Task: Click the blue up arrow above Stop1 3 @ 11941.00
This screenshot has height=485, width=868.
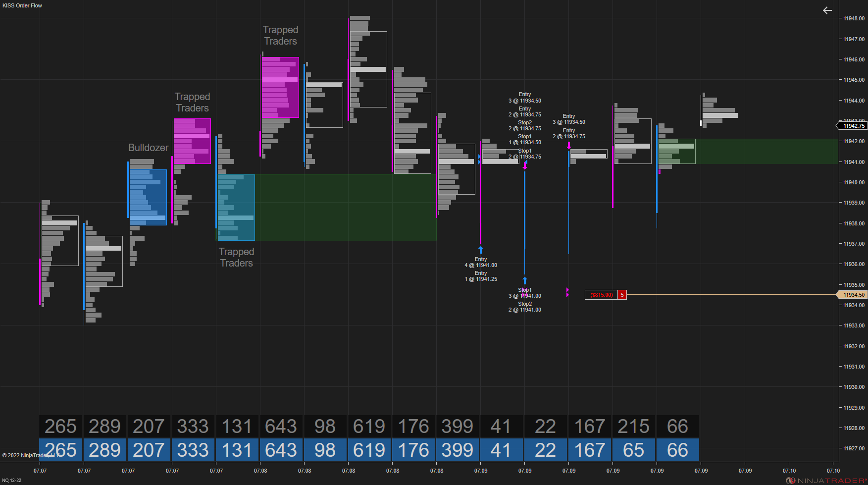Action: click(524, 280)
